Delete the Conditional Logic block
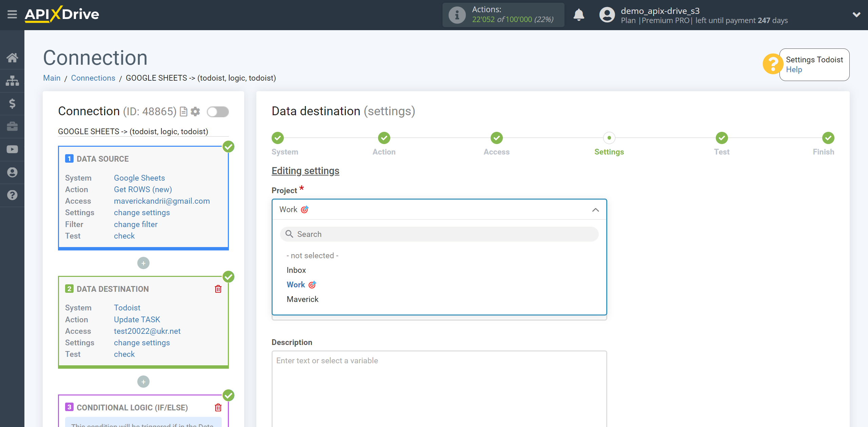 (218, 407)
